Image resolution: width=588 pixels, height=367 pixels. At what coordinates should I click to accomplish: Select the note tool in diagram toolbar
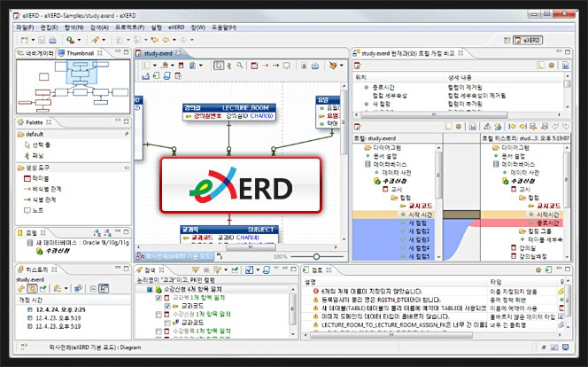287,66
